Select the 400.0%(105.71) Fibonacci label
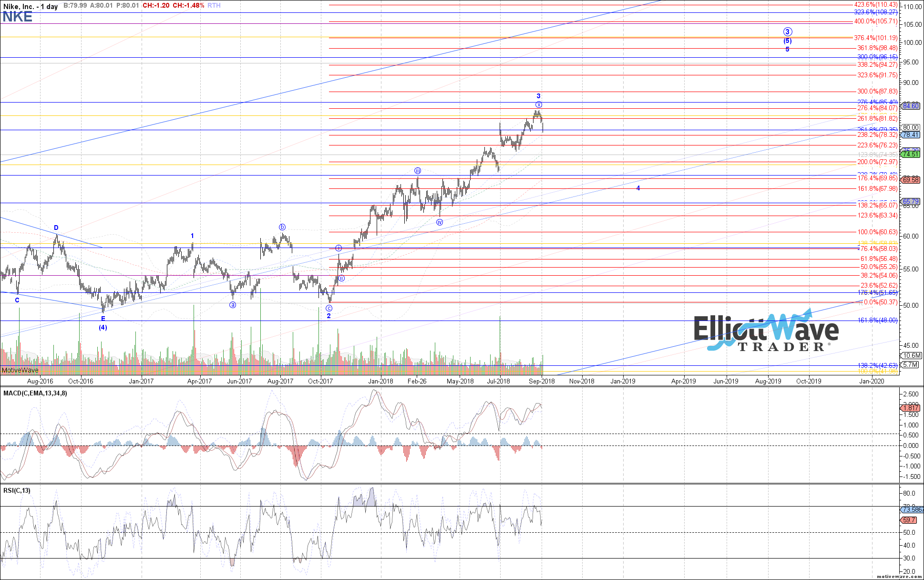The image size is (924, 580). pyautogui.click(x=875, y=21)
